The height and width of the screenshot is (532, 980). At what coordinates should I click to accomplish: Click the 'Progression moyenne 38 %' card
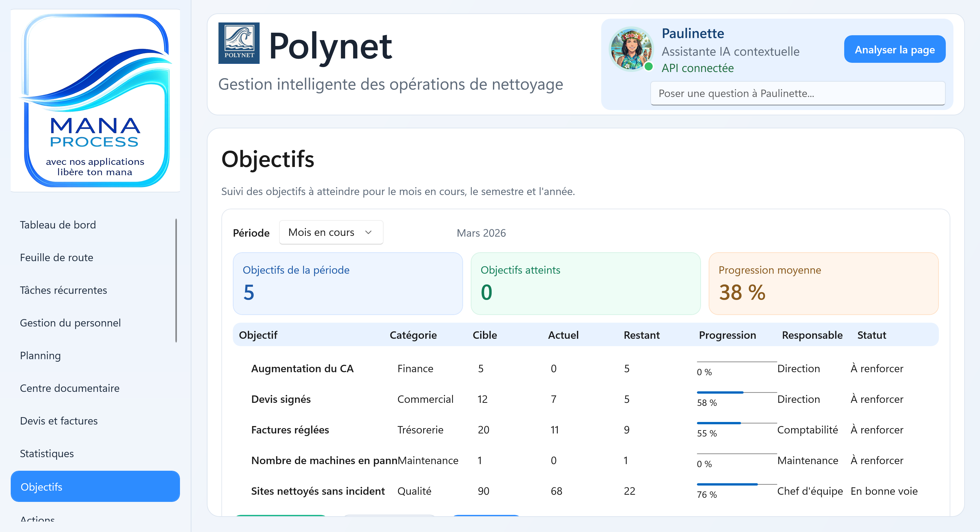coord(824,284)
